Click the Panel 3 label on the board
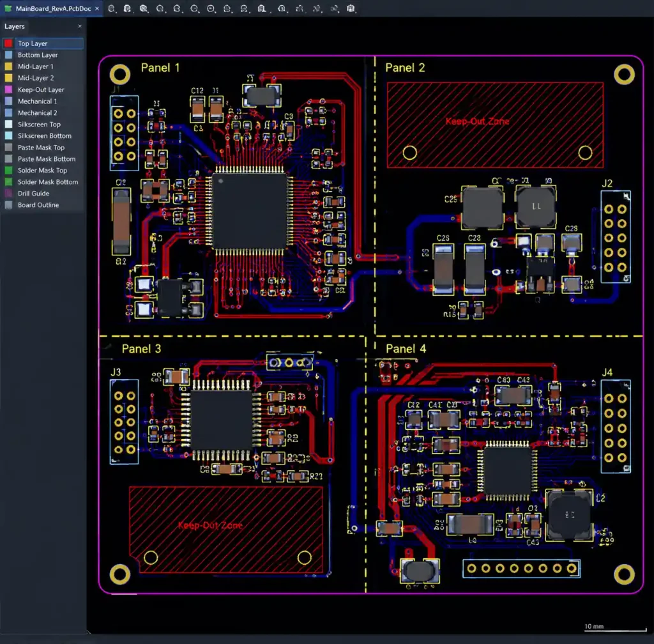The height and width of the screenshot is (644, 654). click(141, 349)
